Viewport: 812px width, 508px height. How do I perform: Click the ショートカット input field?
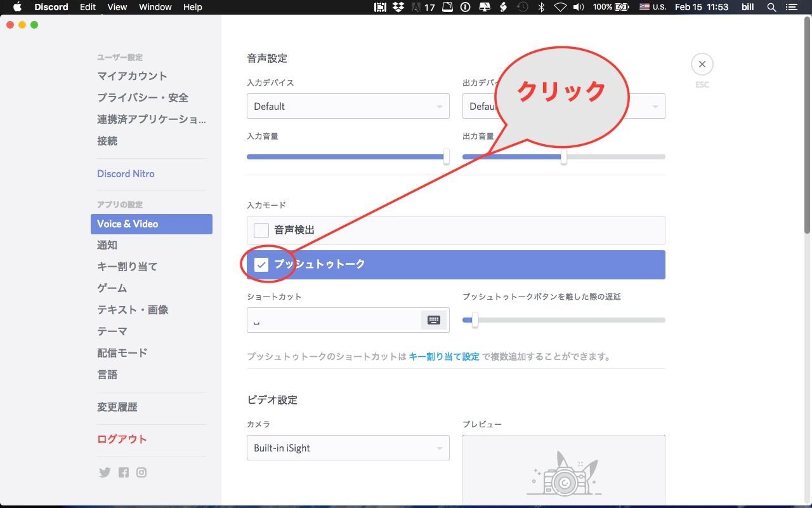pyautogui.click(x=348, y=320)
